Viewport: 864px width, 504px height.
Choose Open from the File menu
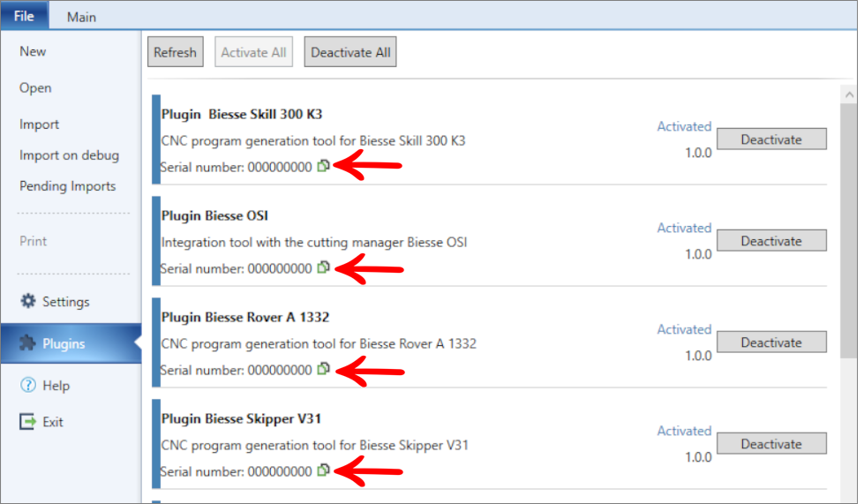(x=35, y=88)
